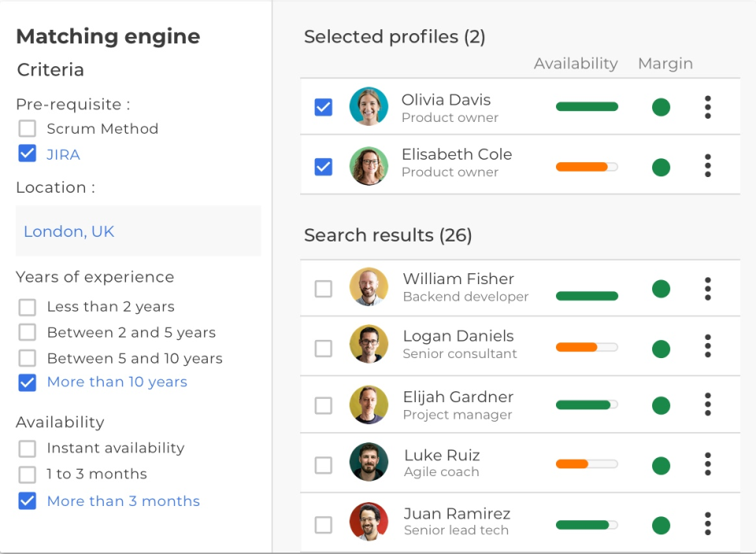Edit the London, UK location field
This screenshot has width=756, height=554.
[x=138, y=231]
